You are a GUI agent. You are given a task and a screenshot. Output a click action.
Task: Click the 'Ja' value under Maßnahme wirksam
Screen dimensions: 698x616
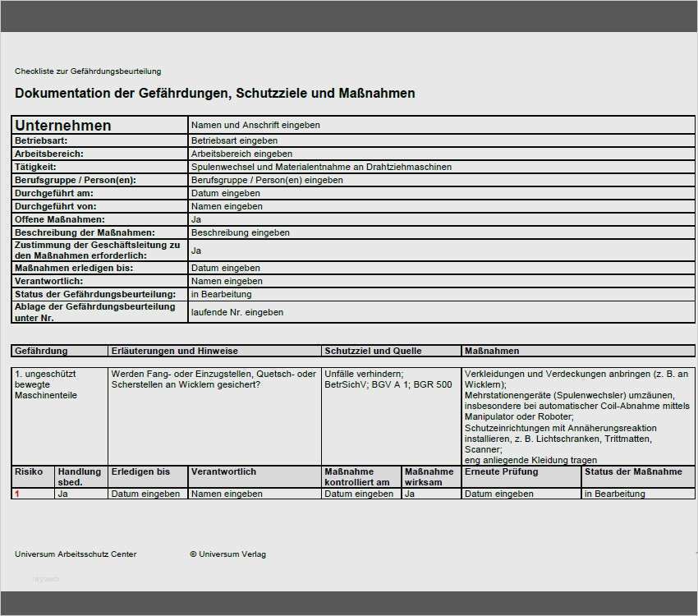click(431, 494)
